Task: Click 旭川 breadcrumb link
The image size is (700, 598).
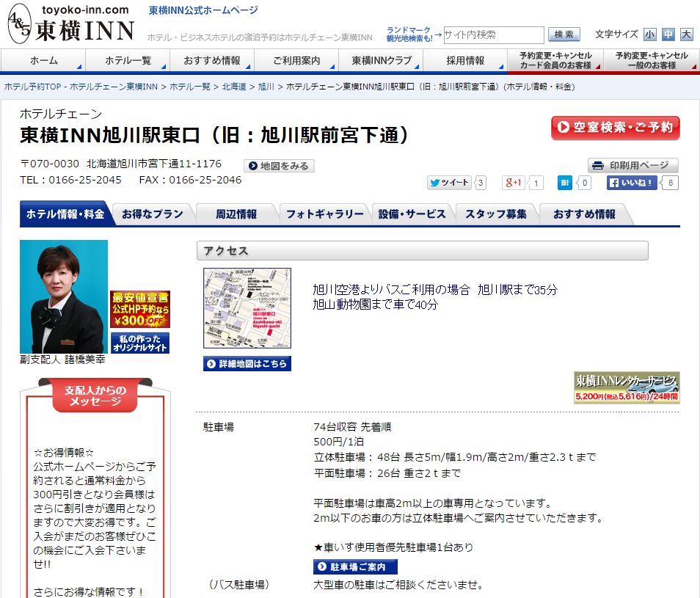Action: 266,87
